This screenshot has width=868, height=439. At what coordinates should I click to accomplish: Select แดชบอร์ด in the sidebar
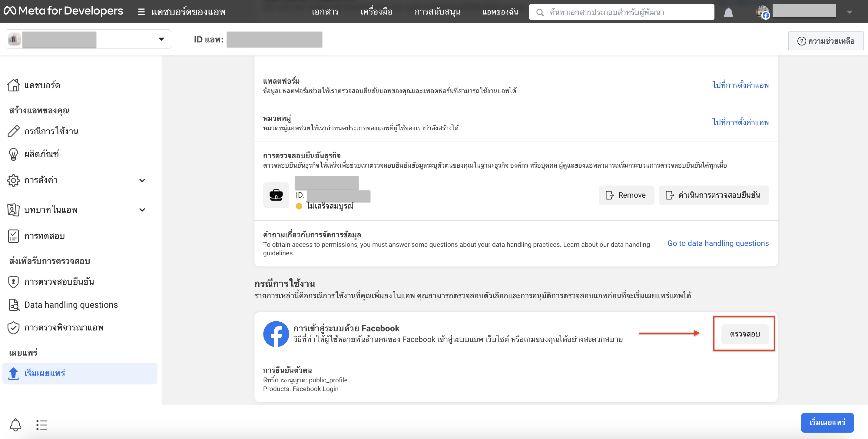(x=42, y=85)
